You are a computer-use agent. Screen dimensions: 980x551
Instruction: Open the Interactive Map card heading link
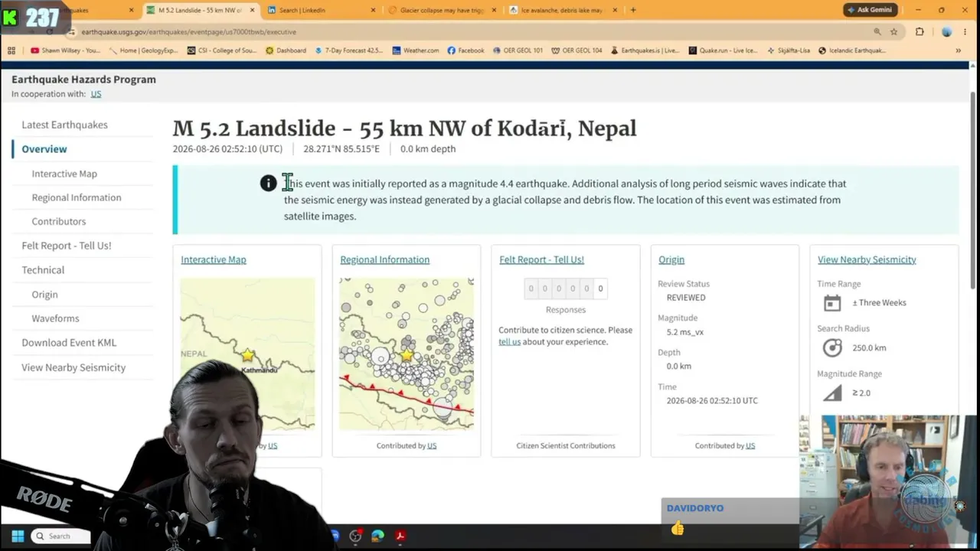pyautogui.click(x=214, y=259)
